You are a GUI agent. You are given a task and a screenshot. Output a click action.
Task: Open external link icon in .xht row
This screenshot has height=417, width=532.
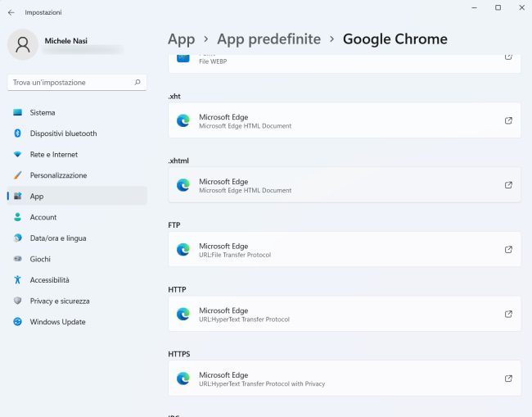[x=508, y=120]
